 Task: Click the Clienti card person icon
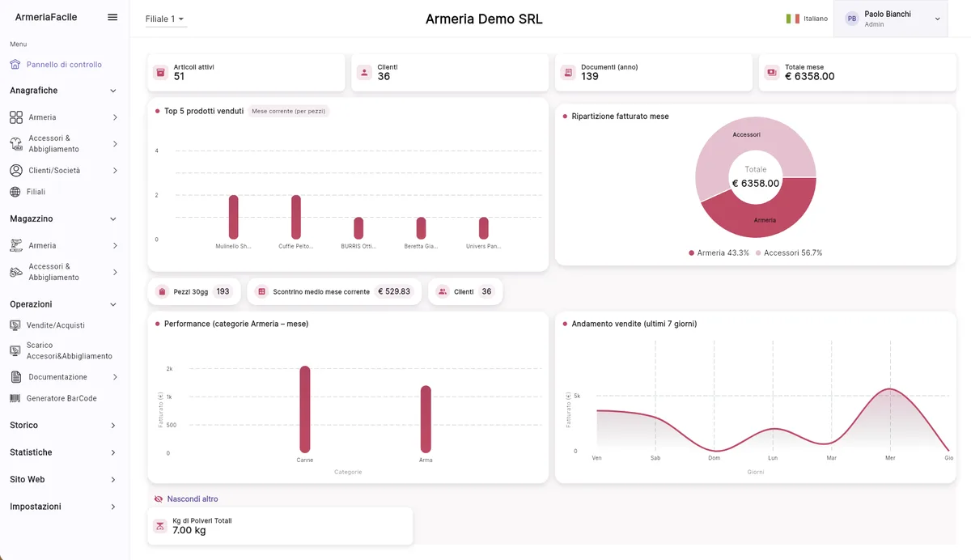coord(364,72)
